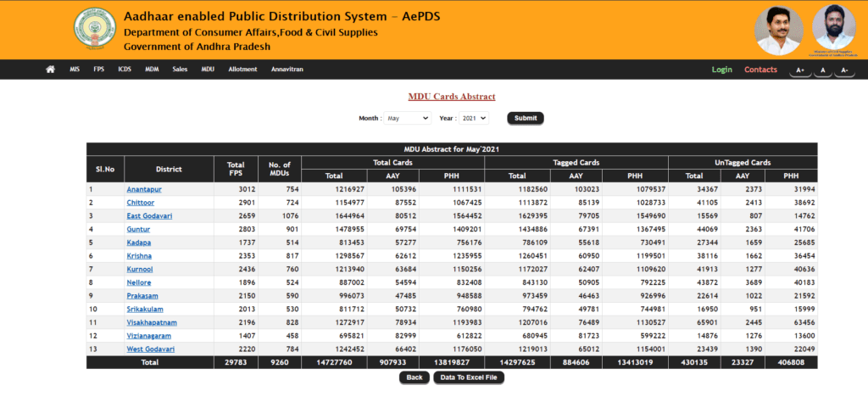Increase font size with A+ button
Viewport: 868px width, 402px height.
click(x=800, y=70)
